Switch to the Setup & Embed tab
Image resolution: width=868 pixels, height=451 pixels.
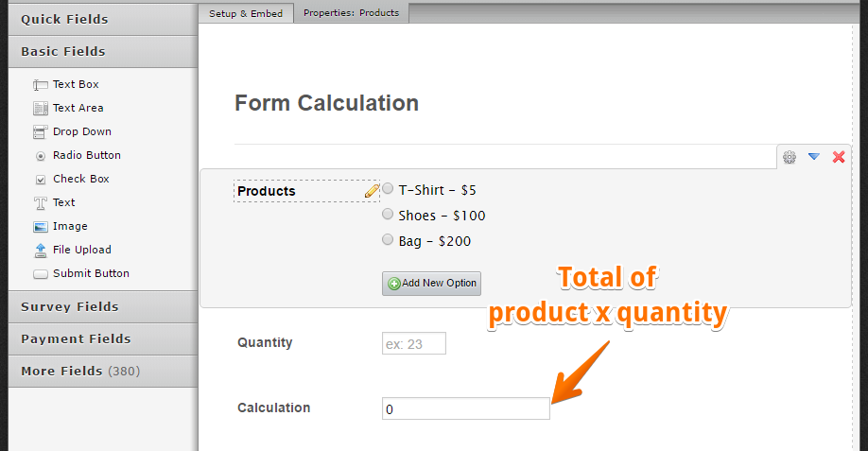click(x=246, y=13)
